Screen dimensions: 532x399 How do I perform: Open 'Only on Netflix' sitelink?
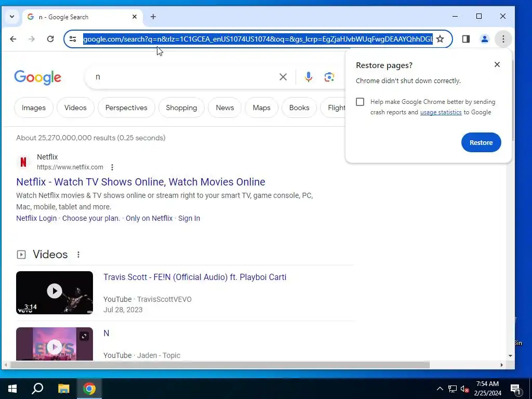tap(149, 218)
